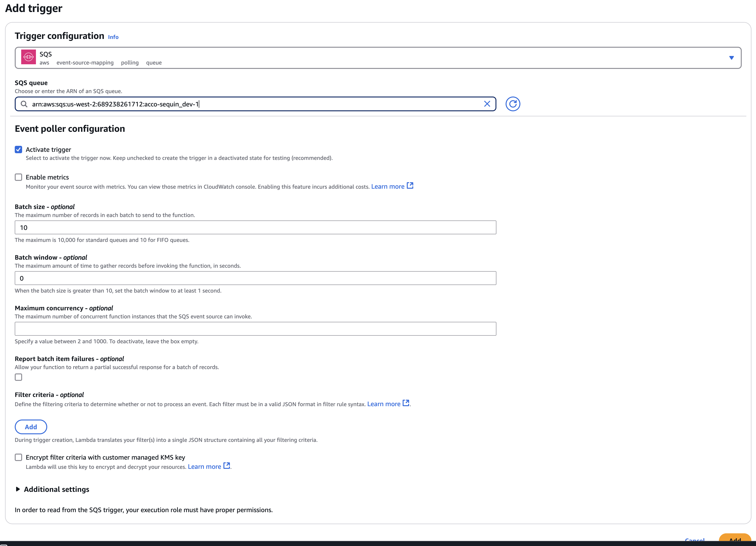This screenshot has height=546, width=756.
Task: Click the Maximum concurrency input field
Action: (x=255, y=328)
